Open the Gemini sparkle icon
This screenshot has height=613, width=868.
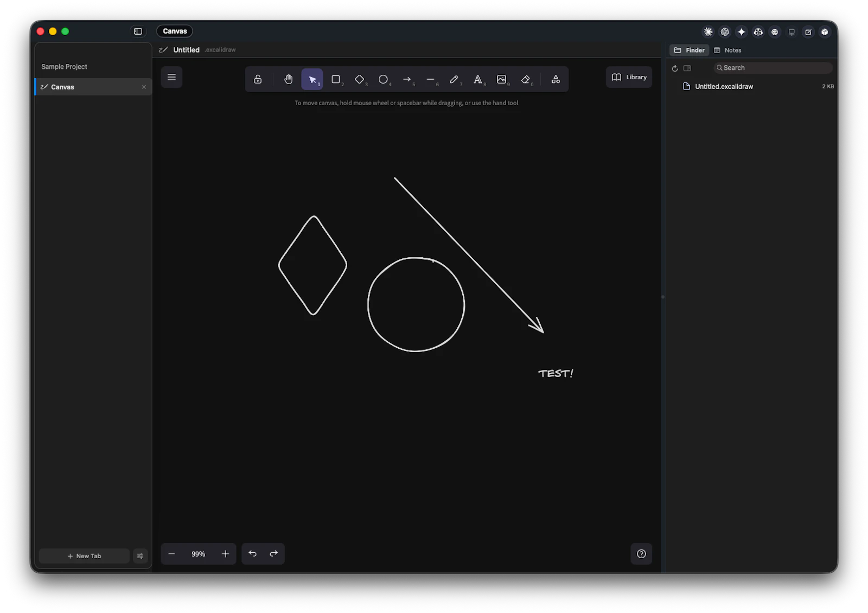click(742, 32)
